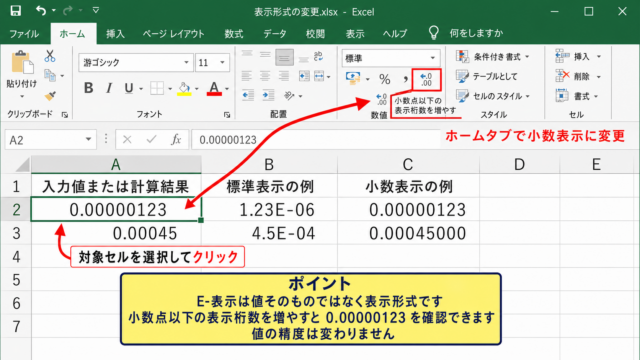Open the font size 11 dropdown
The image size is (640, 360).
pyautogui.click(x=222, y=62)
